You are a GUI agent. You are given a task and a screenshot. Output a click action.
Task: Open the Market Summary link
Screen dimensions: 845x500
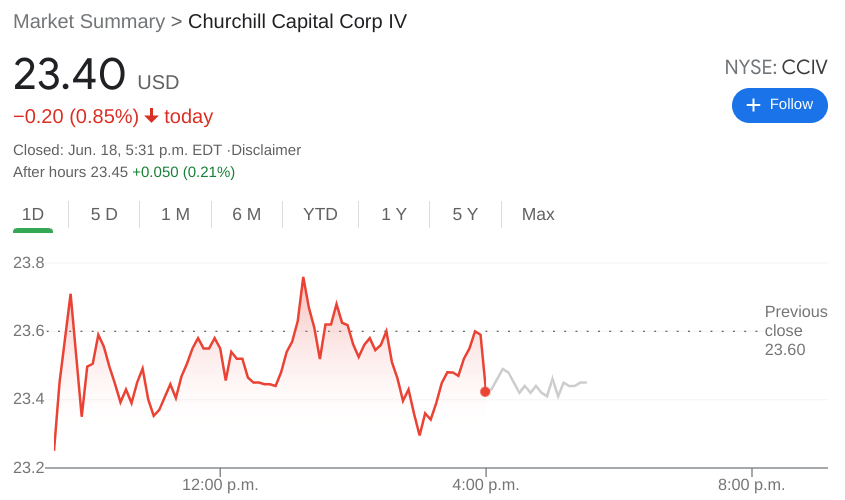[89, 21]
